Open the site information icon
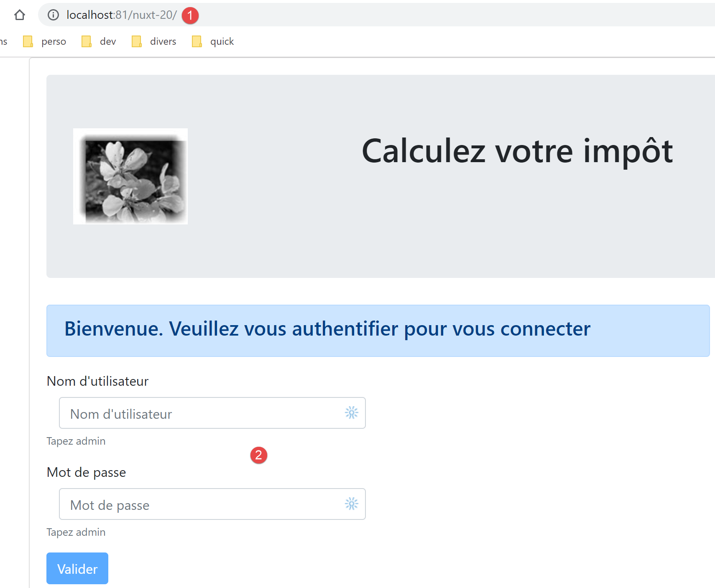The width and height of the screenshot is (715, 588). pyautogui.click(x=53, y=15)
